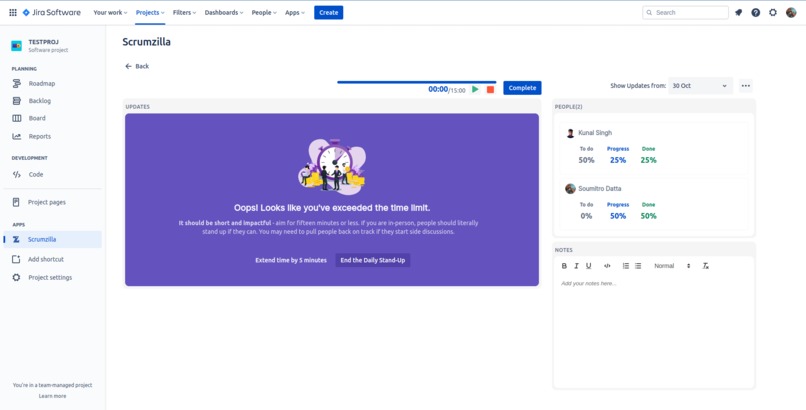Click the Board sidebar icon

(x=16, y=118)
